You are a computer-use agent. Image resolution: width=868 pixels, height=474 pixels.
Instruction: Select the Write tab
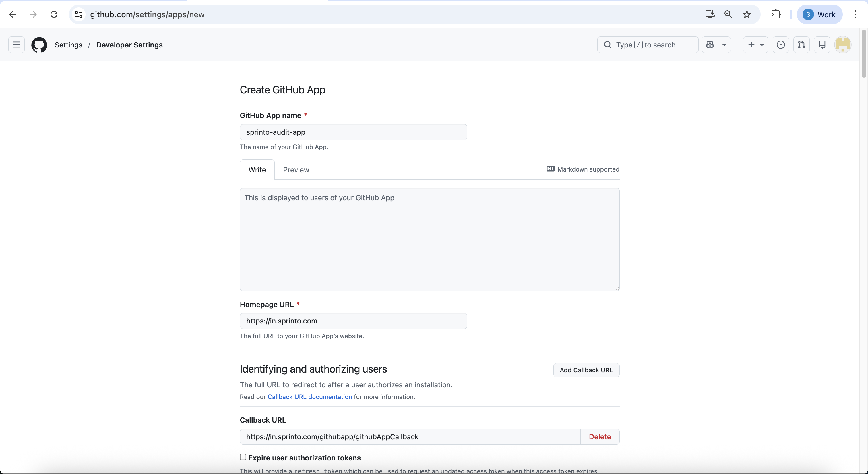[257, 170]
